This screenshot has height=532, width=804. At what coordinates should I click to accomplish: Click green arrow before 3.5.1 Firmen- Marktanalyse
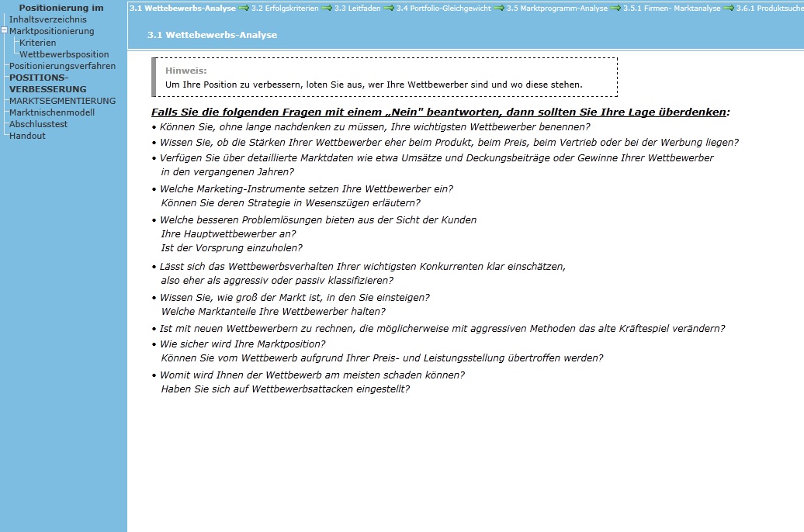point(615,9)
